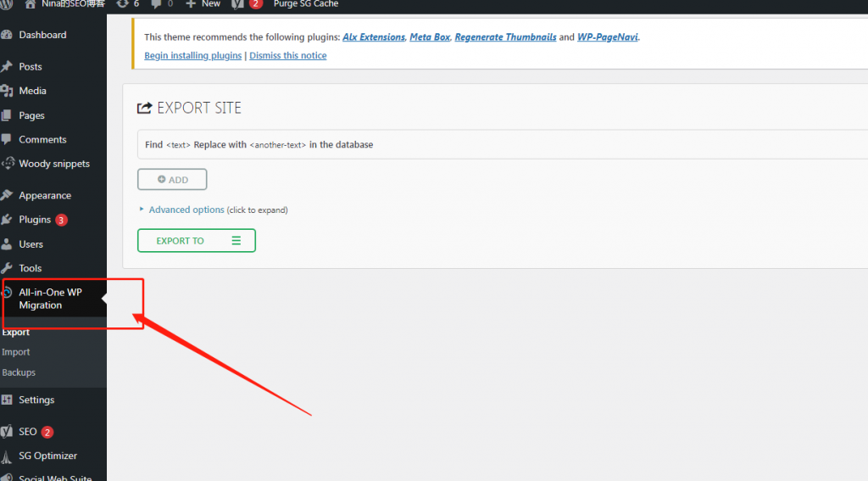Click the Posts pushpin icon
The height and width of the screenshot is (481, 868).
6,66
